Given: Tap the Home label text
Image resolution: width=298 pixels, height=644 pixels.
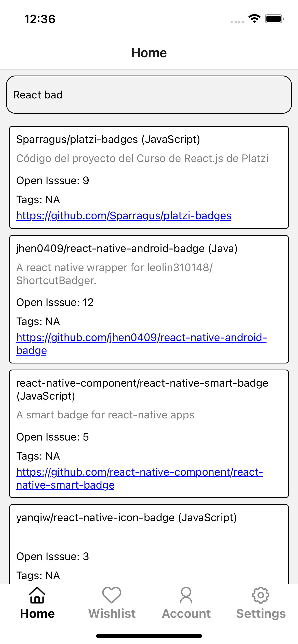Looking at the screenshot, I should [37, 613].
